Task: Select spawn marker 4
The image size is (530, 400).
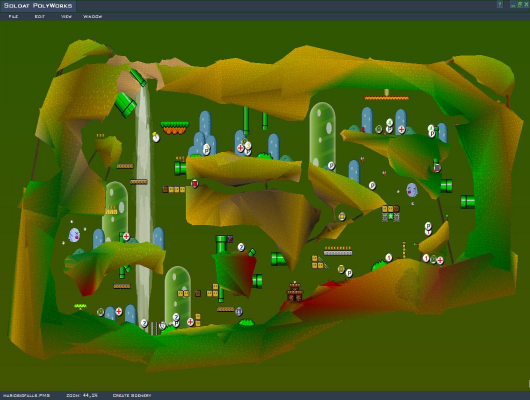Action: tap(390, 122)
